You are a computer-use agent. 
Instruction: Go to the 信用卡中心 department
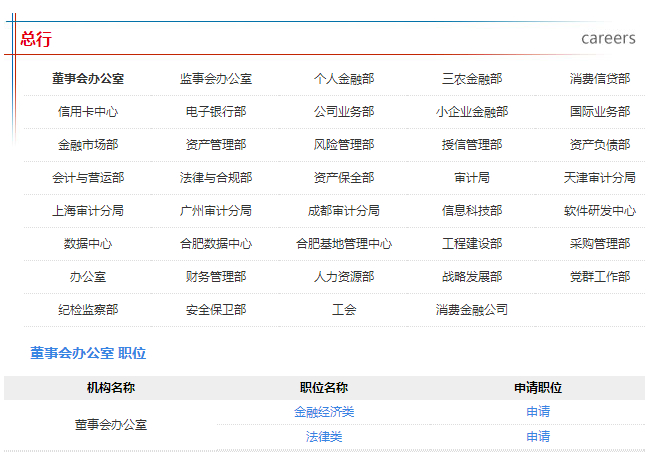pos(88,111)
